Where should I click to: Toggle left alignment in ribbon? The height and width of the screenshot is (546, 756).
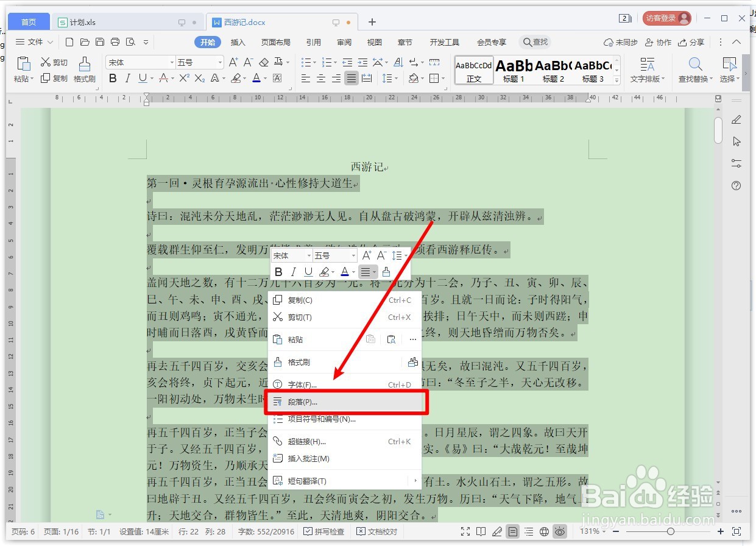pos(306,78)
